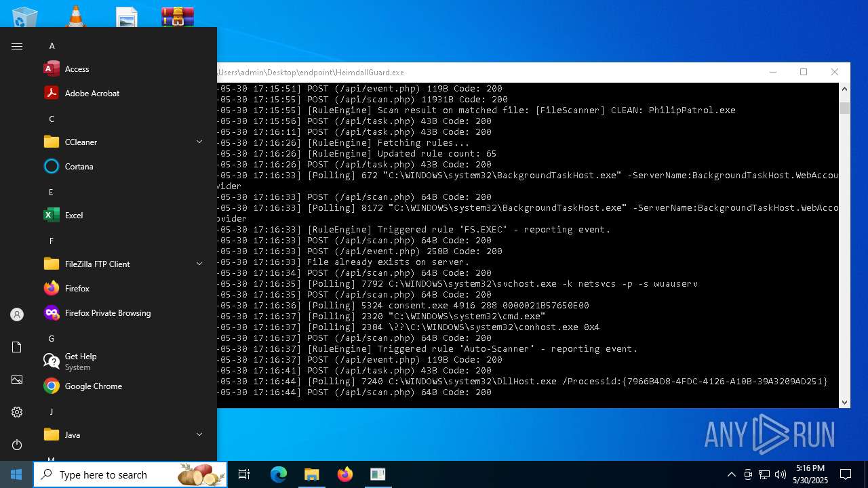Open Settings gear in Start sidebar
The width and height of the screenshot is (868, 488).
pyautogui.click(x=17, y=412)
